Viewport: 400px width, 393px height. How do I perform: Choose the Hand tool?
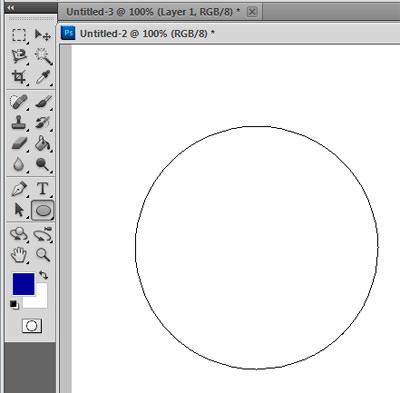pyautogui.click(x=19, y=255)
